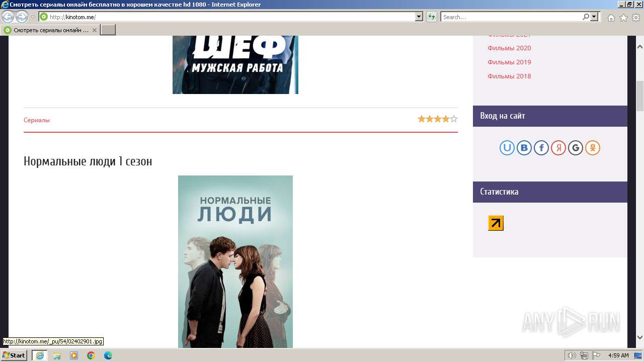Click the Refresh page icon
Screen dimensions: 644x362
tap(431, 17)
